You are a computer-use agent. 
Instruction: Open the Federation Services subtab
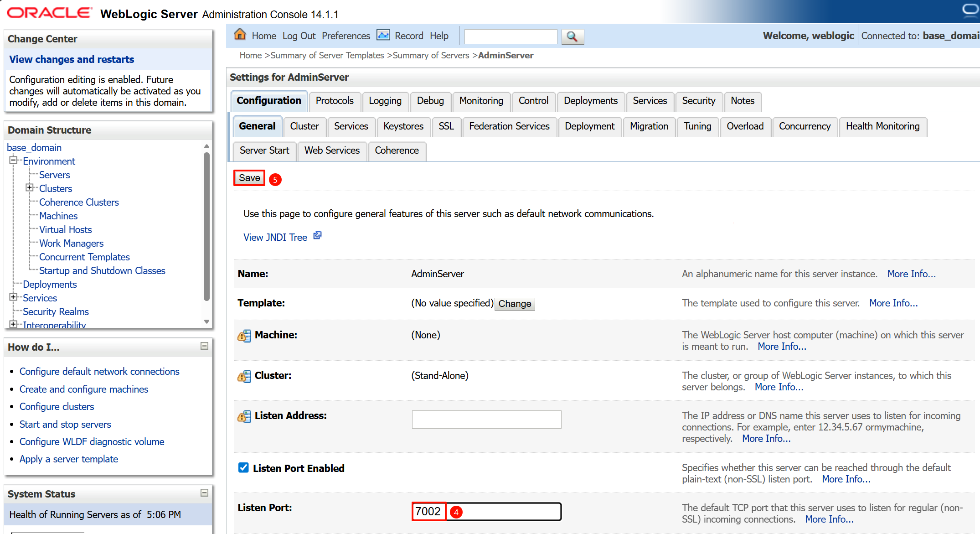(509, 126)
